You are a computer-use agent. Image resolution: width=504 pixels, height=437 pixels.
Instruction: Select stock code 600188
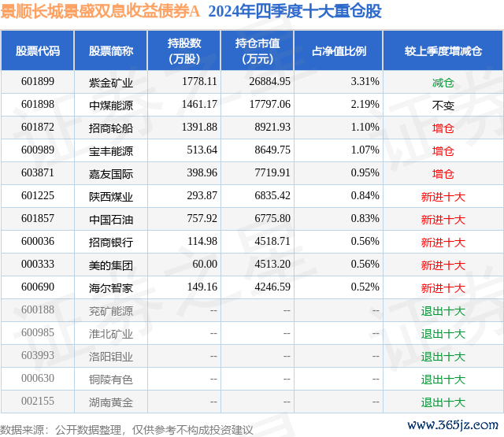[x=38, y=309]
